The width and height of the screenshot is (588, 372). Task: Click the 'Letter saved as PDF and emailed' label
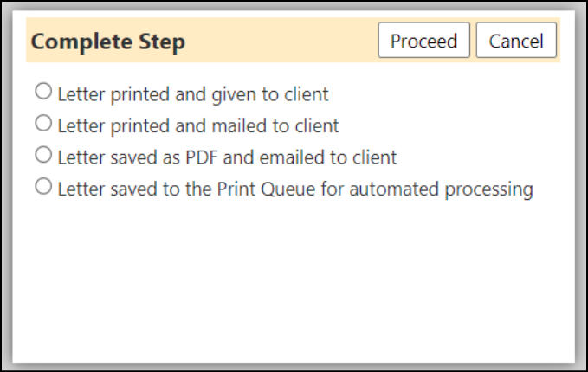click(227, 157)
